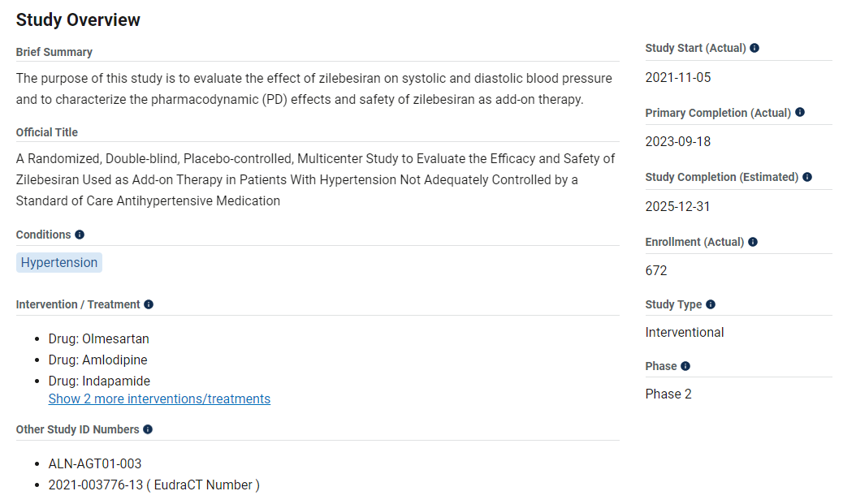Click the EudraCT Number 2021-003776-13 entry
This screenshot has height=504, width=856.
(154, 485)
